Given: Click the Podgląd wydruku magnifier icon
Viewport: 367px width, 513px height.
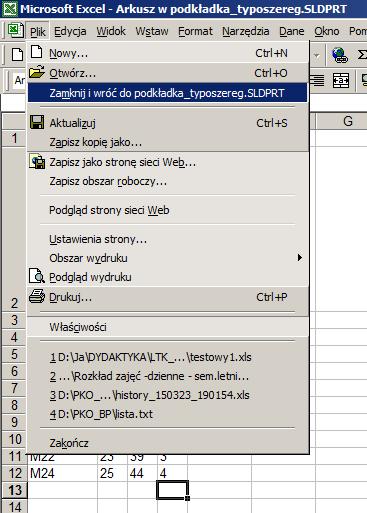Looking at the screenshot, I should [37, 276].
